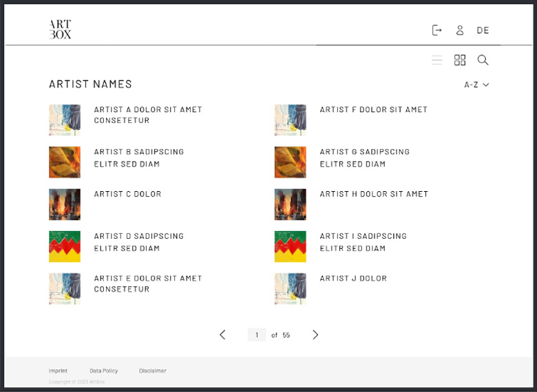Click Artist G thumbnail image
The width and height of the screenshot is (537, 392).
290,162
